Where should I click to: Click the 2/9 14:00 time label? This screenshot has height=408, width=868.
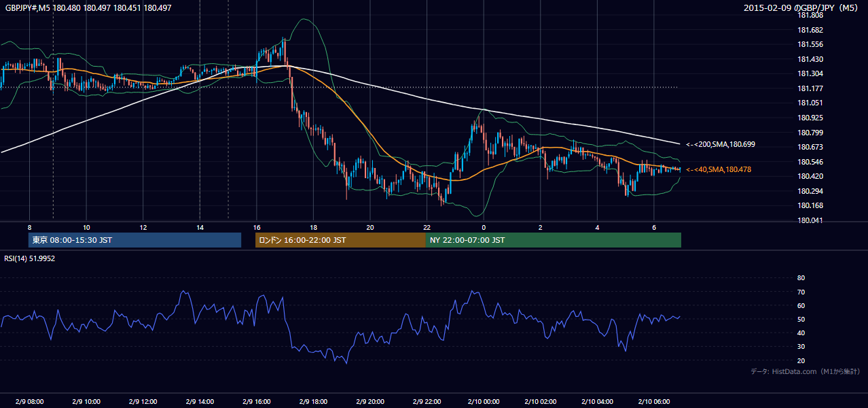point(200,402)
